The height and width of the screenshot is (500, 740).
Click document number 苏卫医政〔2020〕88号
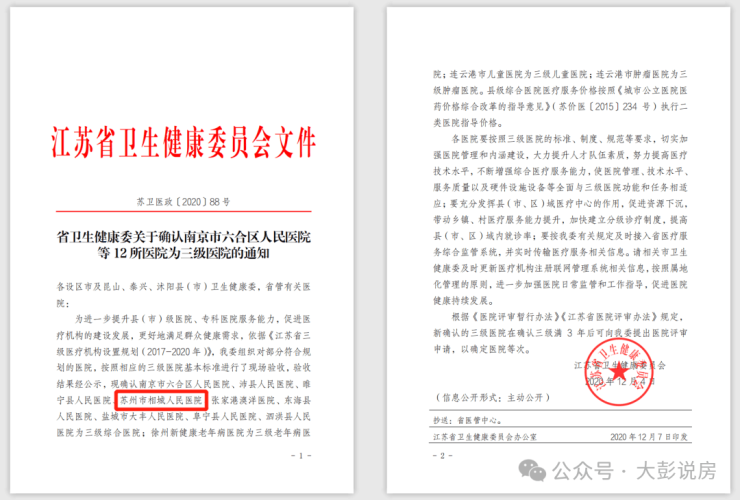[184, 202]
